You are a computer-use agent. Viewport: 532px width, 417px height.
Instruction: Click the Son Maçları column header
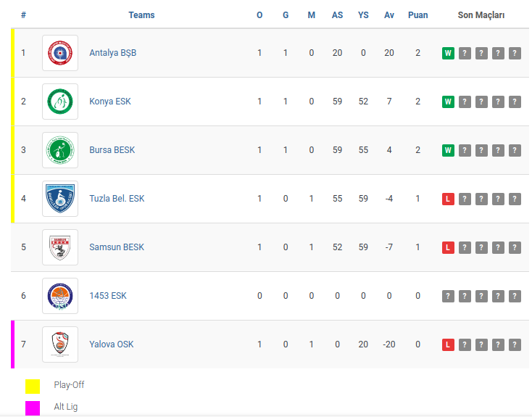click(x=481, y=15)
